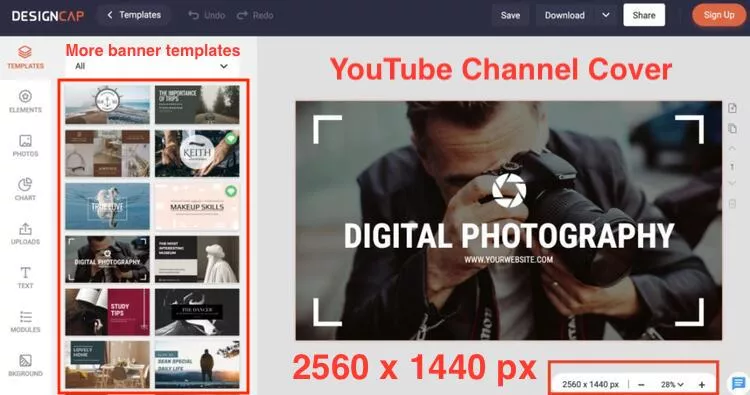750x395 pixels.
Task: Open the All template category dropdown
Action: point(152,66)
